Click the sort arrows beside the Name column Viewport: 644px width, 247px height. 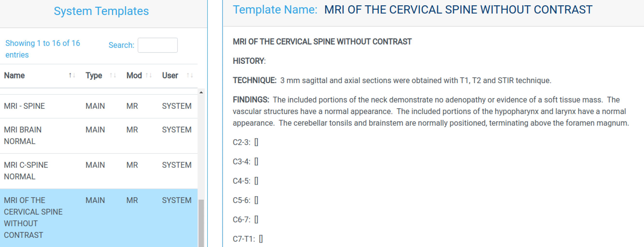click(x=72, y=75)
